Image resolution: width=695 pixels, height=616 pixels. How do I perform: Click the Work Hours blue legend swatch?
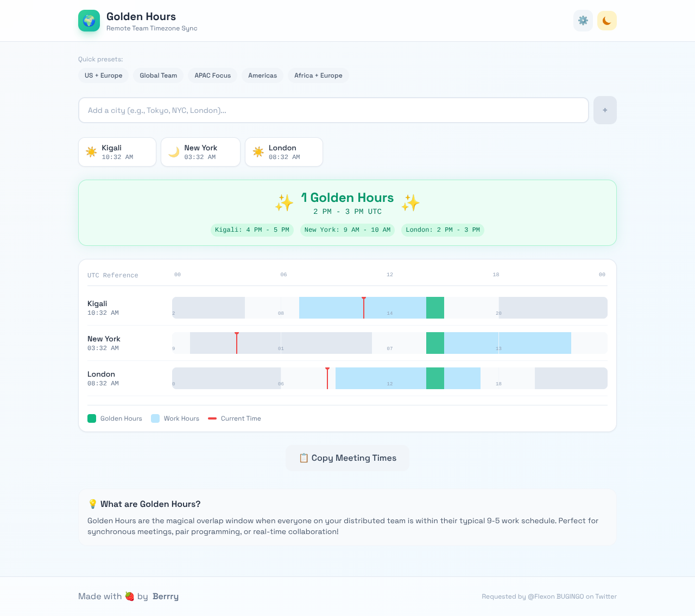(155, 418)
